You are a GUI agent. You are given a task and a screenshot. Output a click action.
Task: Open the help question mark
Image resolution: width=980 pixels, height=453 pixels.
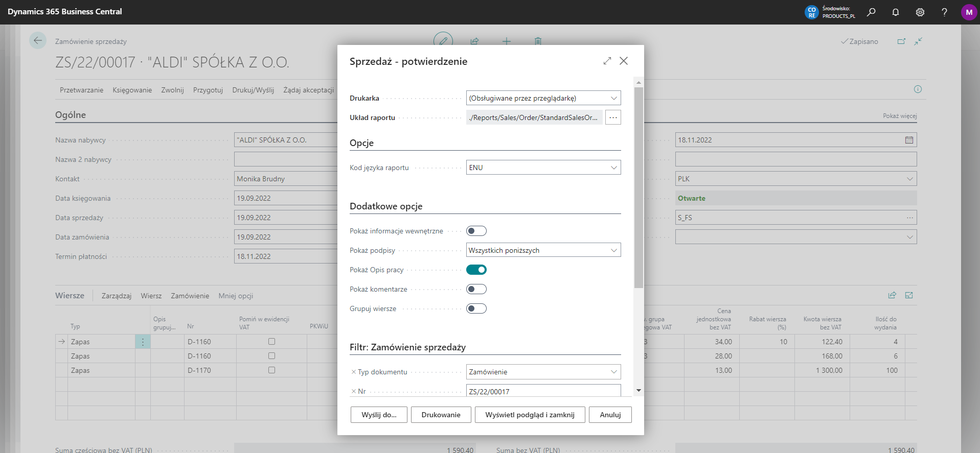tap(944, 12)
